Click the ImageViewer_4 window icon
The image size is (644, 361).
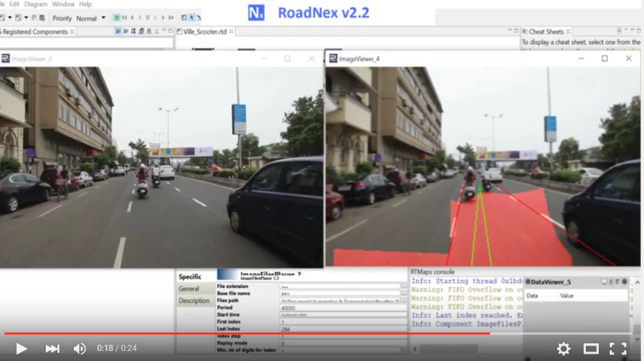coord(333,59)
